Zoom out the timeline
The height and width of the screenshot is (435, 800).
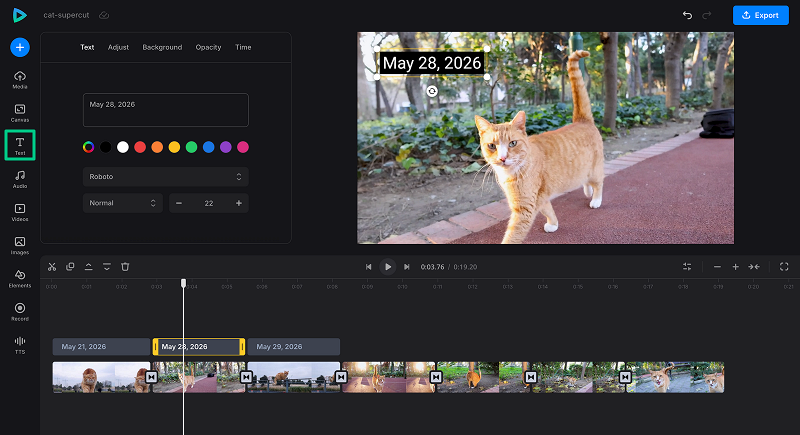tap(717, 267)
